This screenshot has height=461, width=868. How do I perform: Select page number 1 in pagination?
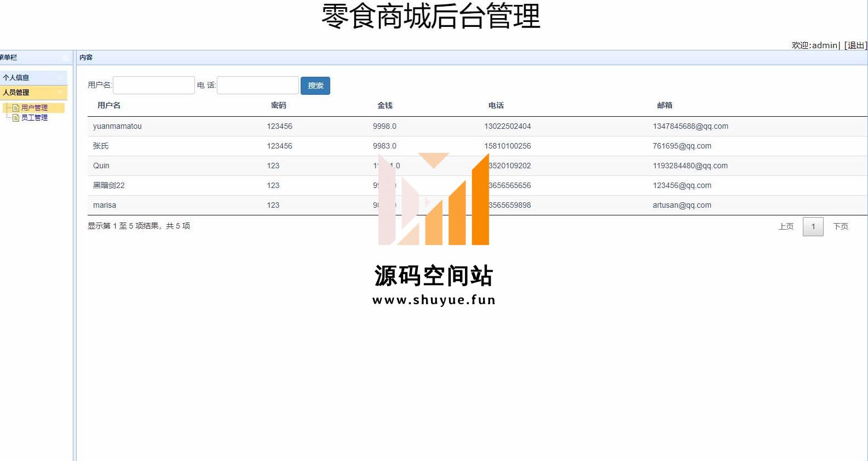click(x=813, y=226)
